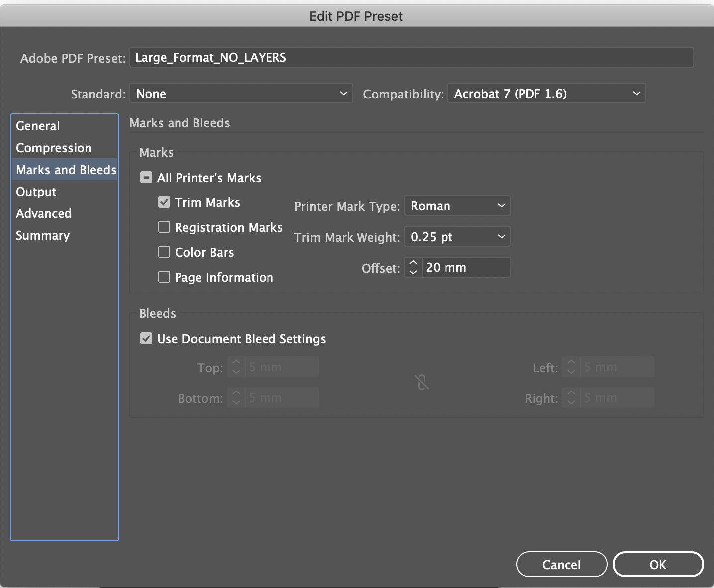
Task: Open the Printer Mark Type dropdown
Action: (456, 205)
